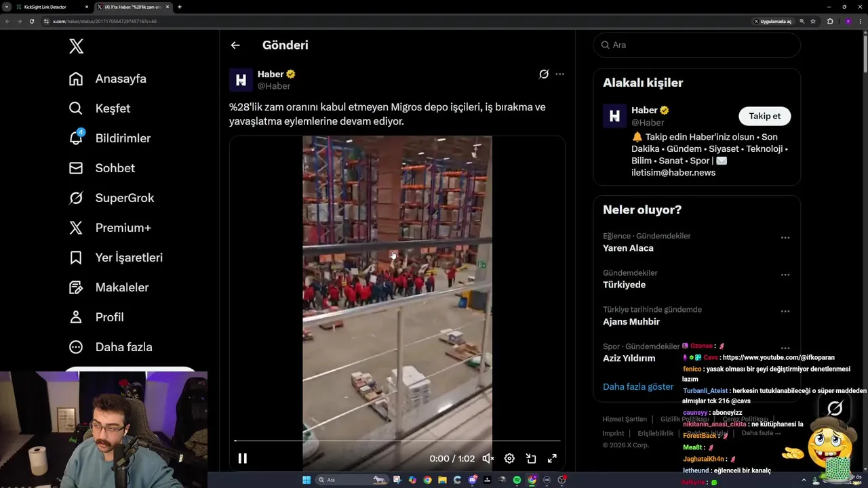Screen dimensions: 868x488
Task: Open Discord from taskbar
Action: [x=473, y=480]
